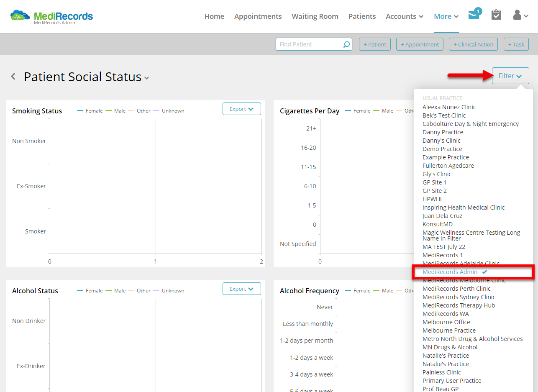This screenshot has height=392, width=538.
Task: Select Metro North Drug & Alcohol Services
Action: pyautogui.click(x=473, y=339)
